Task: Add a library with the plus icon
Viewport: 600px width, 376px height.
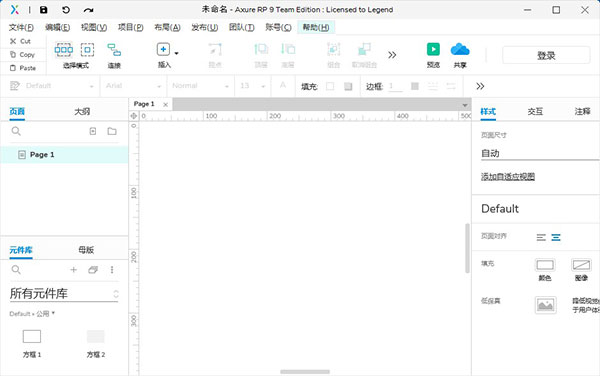Action: click(73, 270)
